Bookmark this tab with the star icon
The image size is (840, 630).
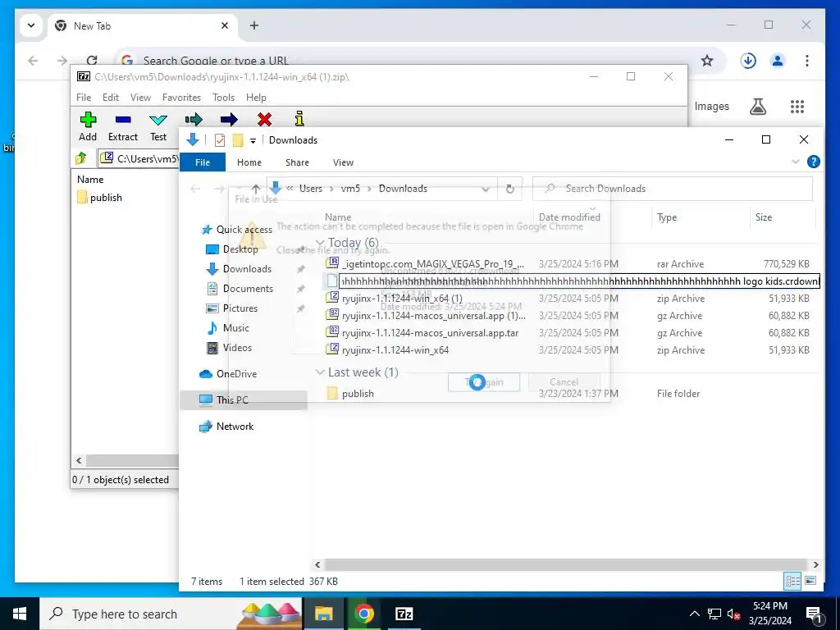tap(707, 61)
